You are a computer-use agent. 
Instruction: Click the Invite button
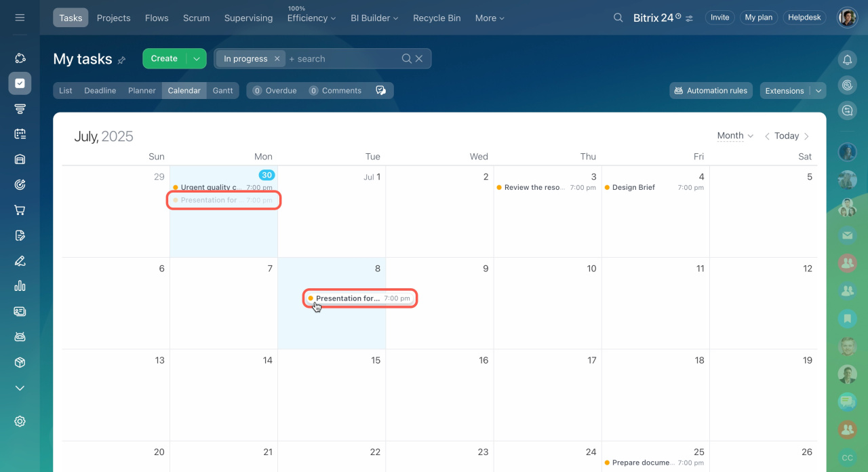pyautogui.click(x=719, y=18)
